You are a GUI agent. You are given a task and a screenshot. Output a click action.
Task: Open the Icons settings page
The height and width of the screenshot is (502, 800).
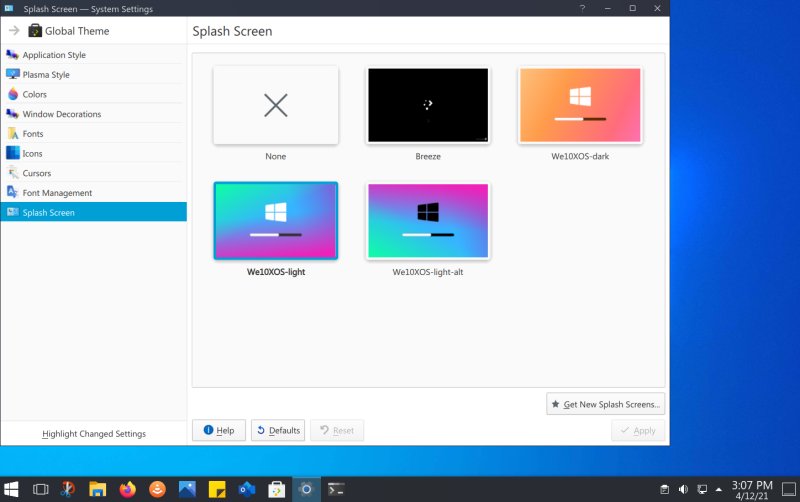pos(33,154)
